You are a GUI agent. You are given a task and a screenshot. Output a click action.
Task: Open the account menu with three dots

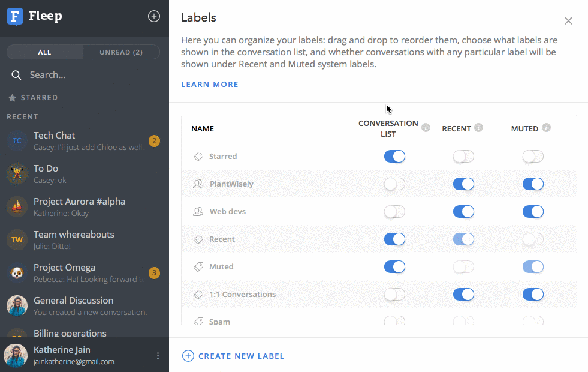pos(158,356)
